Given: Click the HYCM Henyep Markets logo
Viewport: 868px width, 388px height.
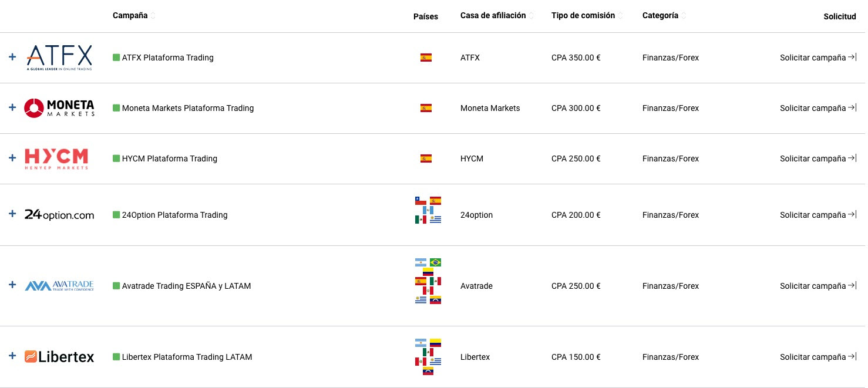Looking at the screenshot, I should 56,158.
